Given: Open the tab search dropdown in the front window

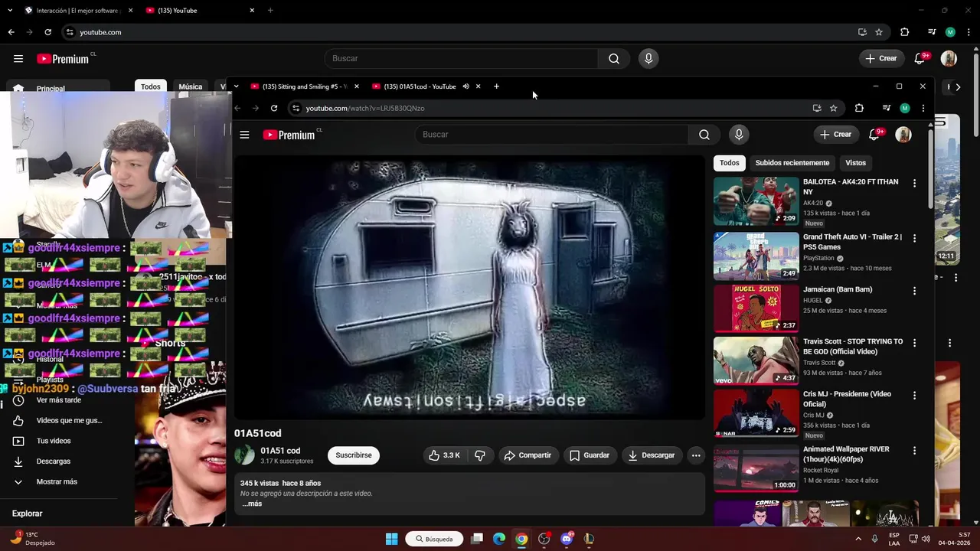Looking at the screenshot, I should 236,86.
